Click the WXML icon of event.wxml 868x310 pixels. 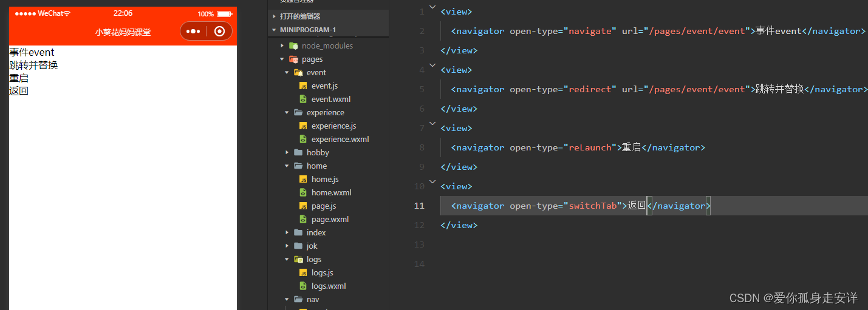tap(303, 99)
